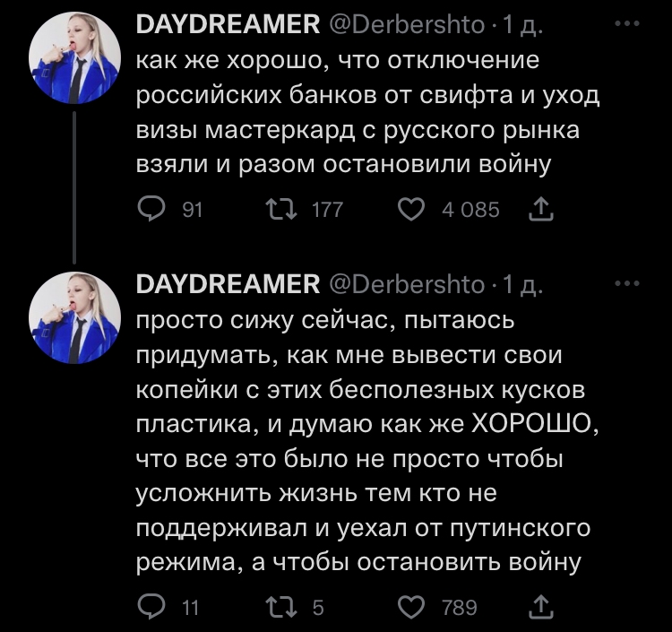Reply to the first tweet about свифт
The width and height of the screenshot is (672, 632).
149,210
